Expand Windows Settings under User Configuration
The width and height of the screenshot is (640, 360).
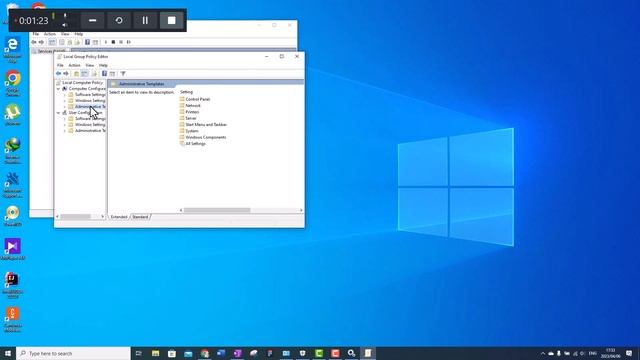click(64, 125)
